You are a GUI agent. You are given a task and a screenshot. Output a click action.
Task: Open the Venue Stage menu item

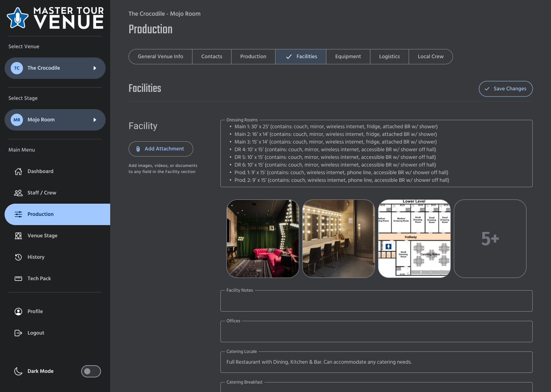[x=57, y=236]
